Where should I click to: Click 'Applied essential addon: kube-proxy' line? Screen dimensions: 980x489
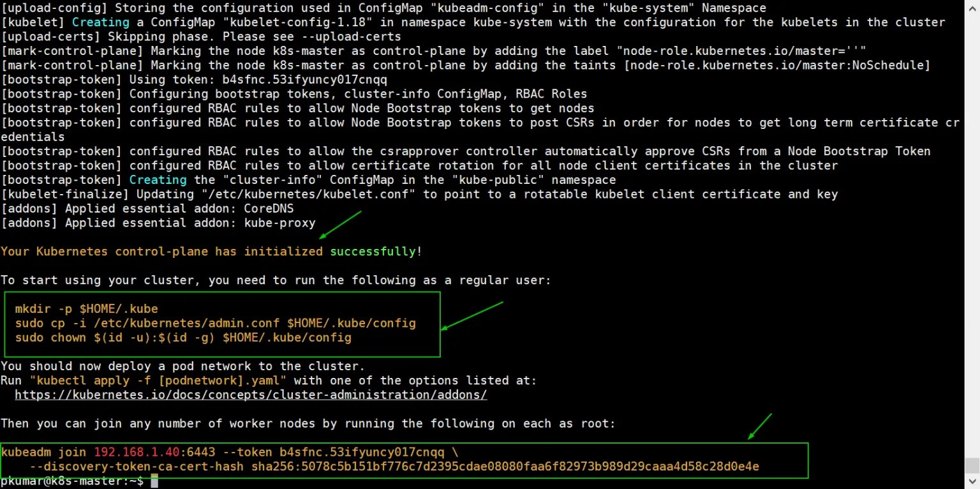[158, 223]
